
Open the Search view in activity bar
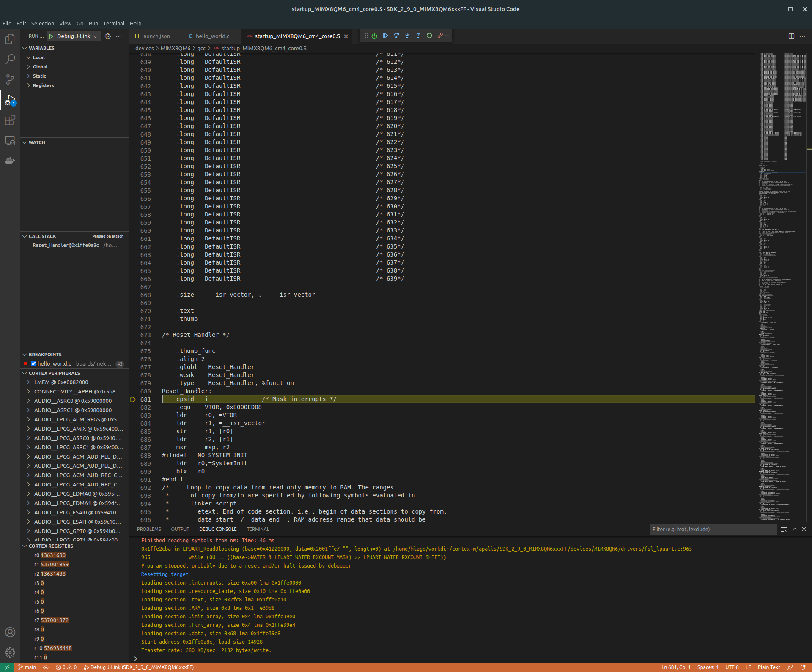click(x=10, y=59)
